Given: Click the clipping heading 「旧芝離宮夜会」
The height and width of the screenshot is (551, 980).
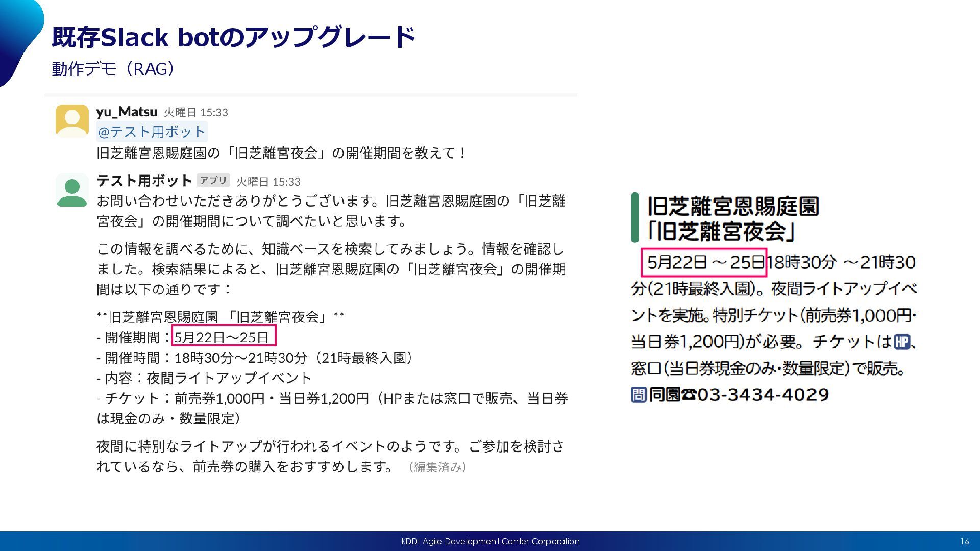Looking at the screenshot, I should point(721,231).
